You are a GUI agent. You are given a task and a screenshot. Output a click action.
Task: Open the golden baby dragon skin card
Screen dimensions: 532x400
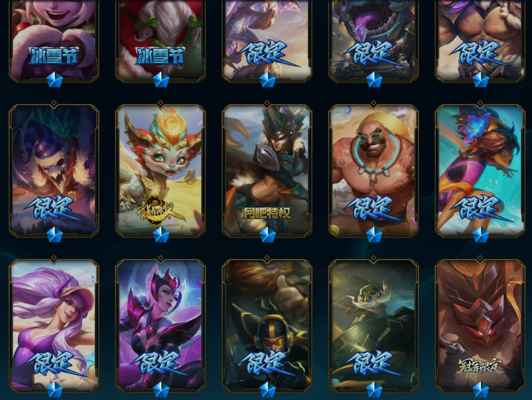pyautogui.click(x=160, y=170)
